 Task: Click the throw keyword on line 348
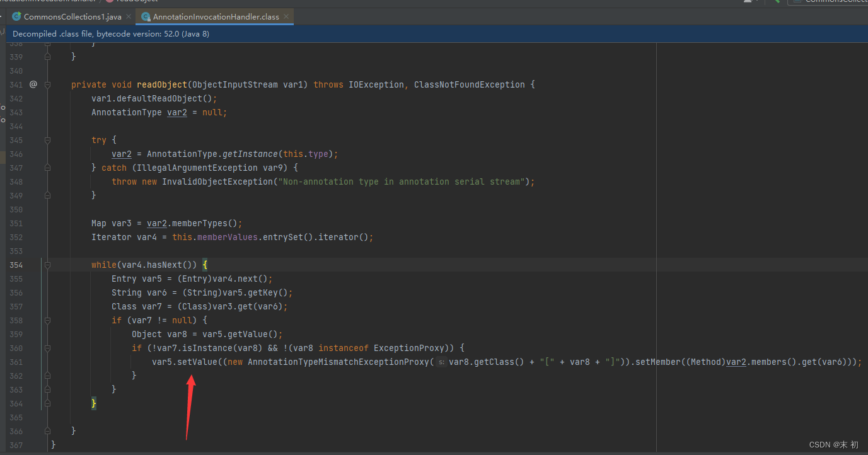[x=124, y=181]
